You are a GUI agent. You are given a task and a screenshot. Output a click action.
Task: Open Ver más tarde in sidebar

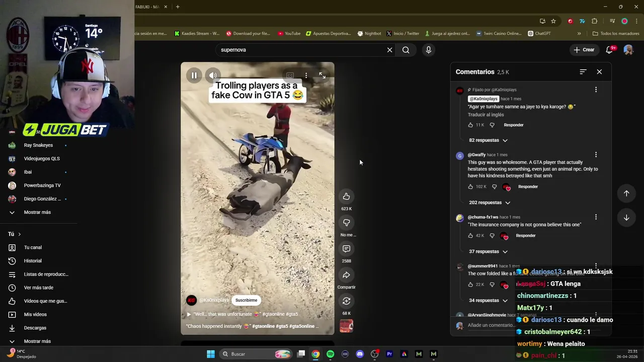(38, 288)
